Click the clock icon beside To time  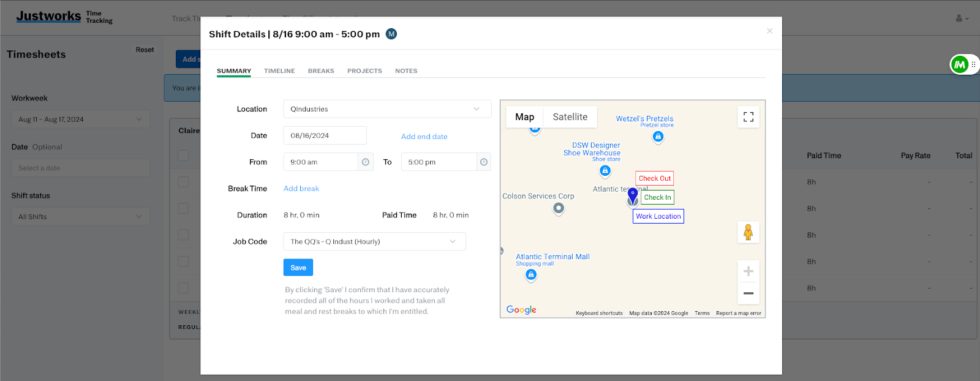pyautogui.click(x=484, y=162)
